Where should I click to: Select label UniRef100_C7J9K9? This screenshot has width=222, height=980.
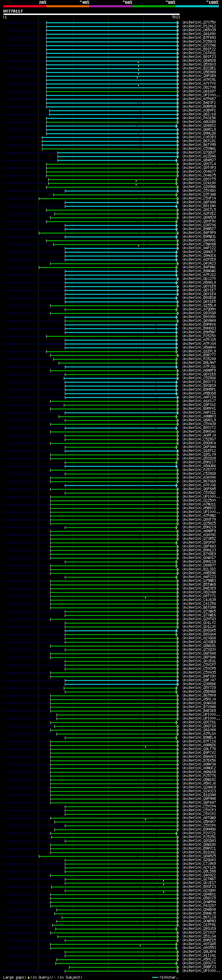199,864
